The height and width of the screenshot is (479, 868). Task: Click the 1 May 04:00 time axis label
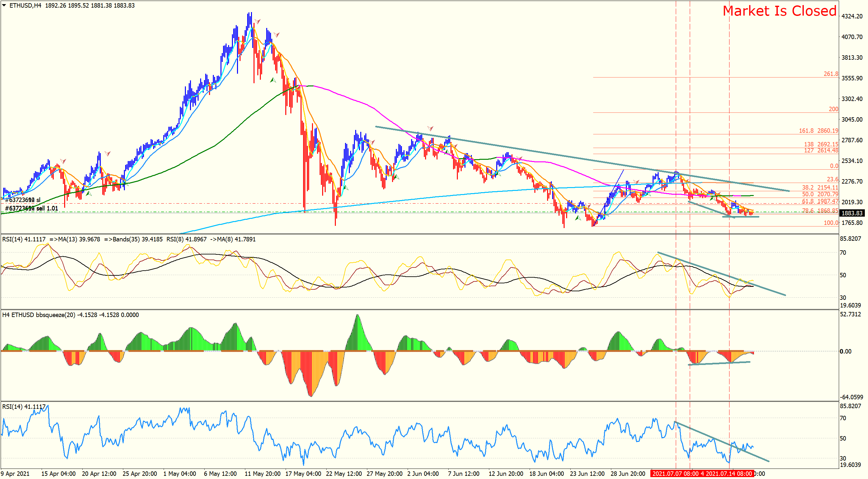pos(179,473)
